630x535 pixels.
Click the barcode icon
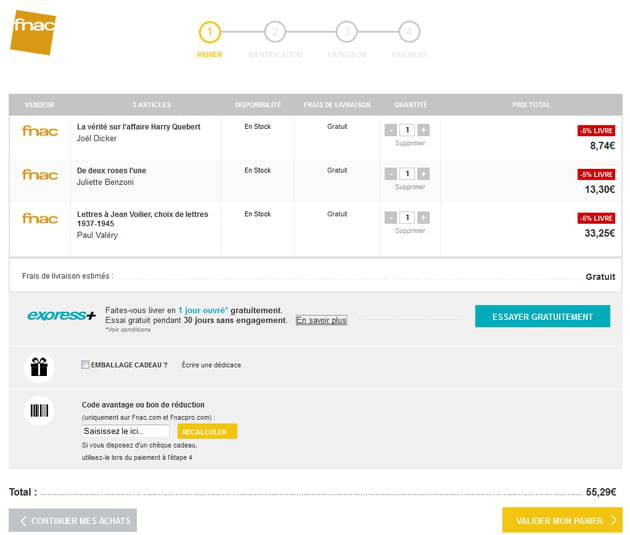[x=39, y=410]
